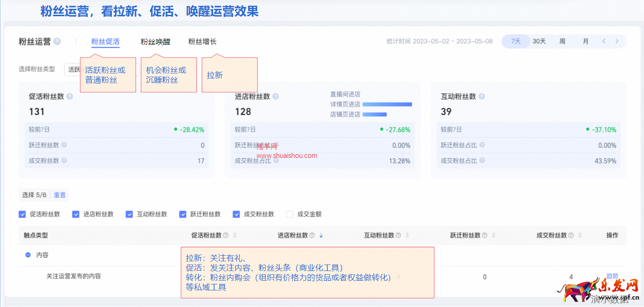
Task: Switch to the 粉丝唤醒 tab
Action: pyautogui.click(x=156, y=41)
